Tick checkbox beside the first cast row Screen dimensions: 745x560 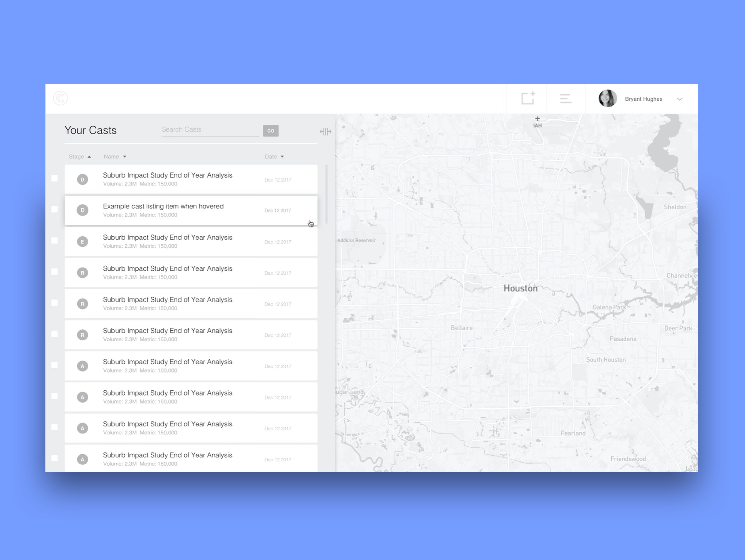click(x=55, y=178)
